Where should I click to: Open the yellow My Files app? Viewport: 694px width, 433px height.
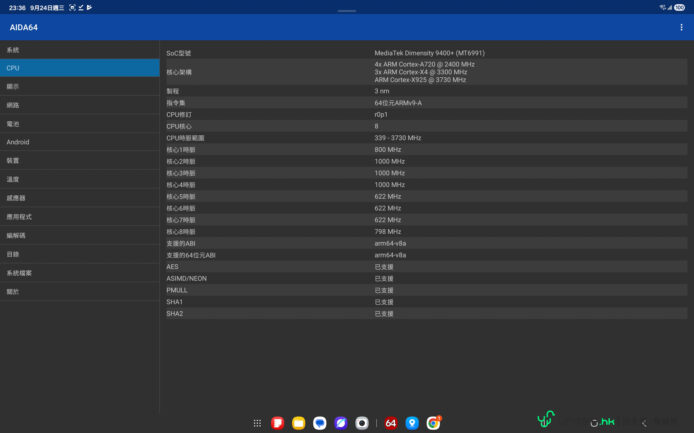click(x=299, y=423)
